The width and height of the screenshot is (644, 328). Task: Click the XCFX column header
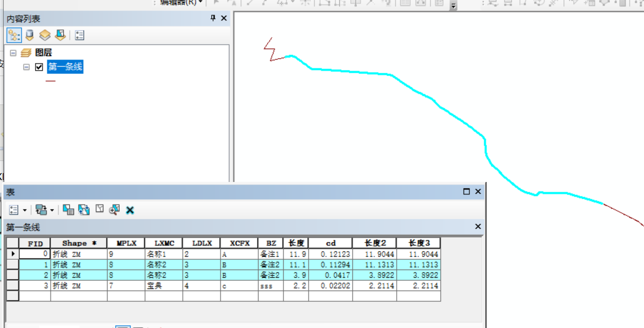point(240,243)
